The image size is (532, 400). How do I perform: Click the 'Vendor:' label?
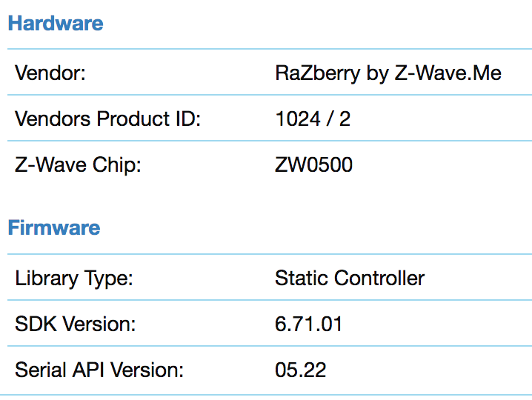[50, 73]
